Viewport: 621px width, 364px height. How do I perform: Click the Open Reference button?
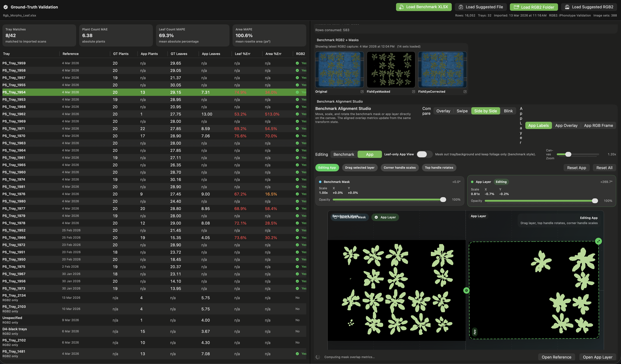(557, 357)
